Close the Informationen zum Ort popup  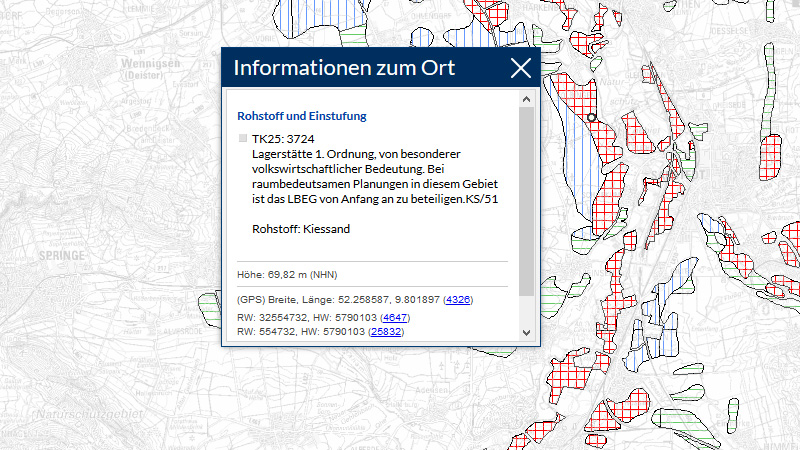[521, 68]
